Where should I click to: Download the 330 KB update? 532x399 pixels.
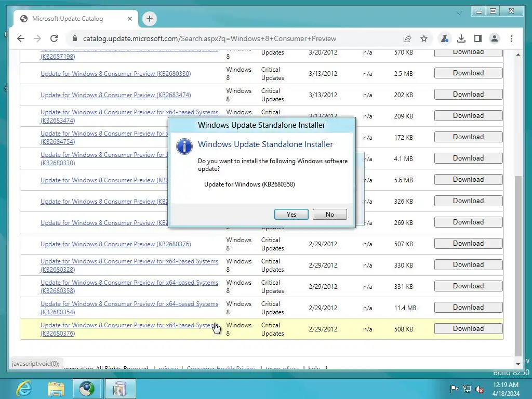pos(468,265)
